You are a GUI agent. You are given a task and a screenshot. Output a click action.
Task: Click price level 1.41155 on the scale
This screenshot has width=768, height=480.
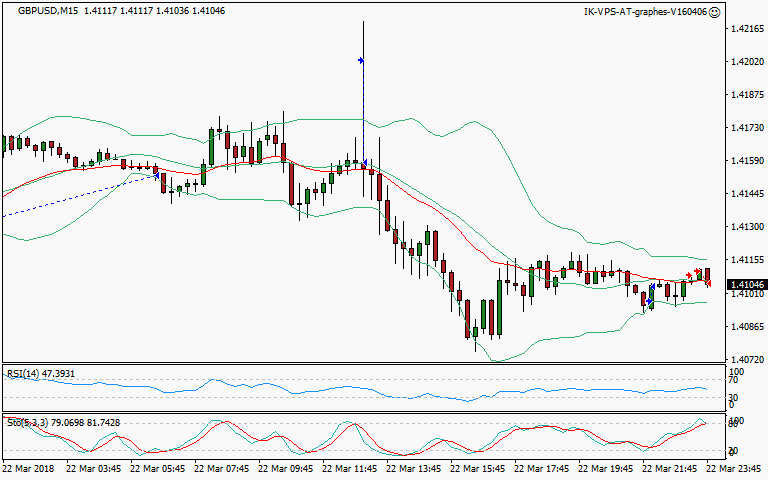747,260
